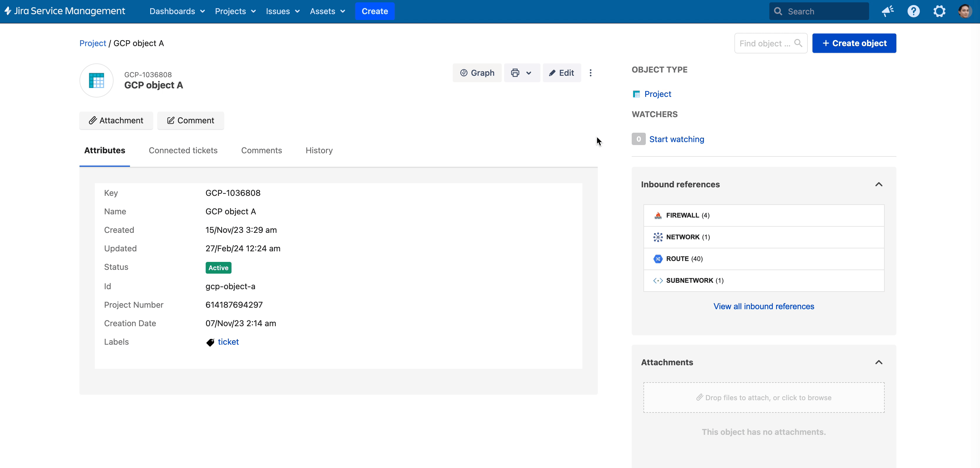Open the Assets dropdown menu
The height and width of the screenshot is (468, 980).
(x=327, y=11)
